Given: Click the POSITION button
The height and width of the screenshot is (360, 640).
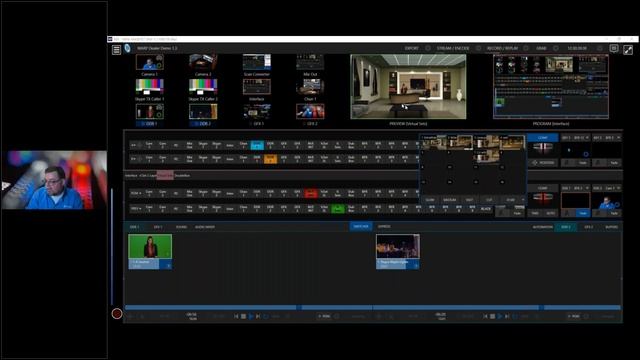Looking at the screenshot, I should pos(543,163).
